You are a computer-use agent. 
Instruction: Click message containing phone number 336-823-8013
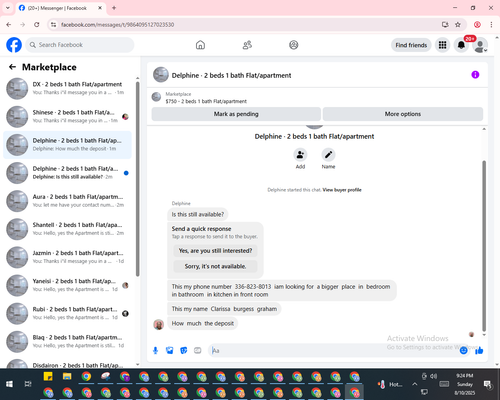282,290
